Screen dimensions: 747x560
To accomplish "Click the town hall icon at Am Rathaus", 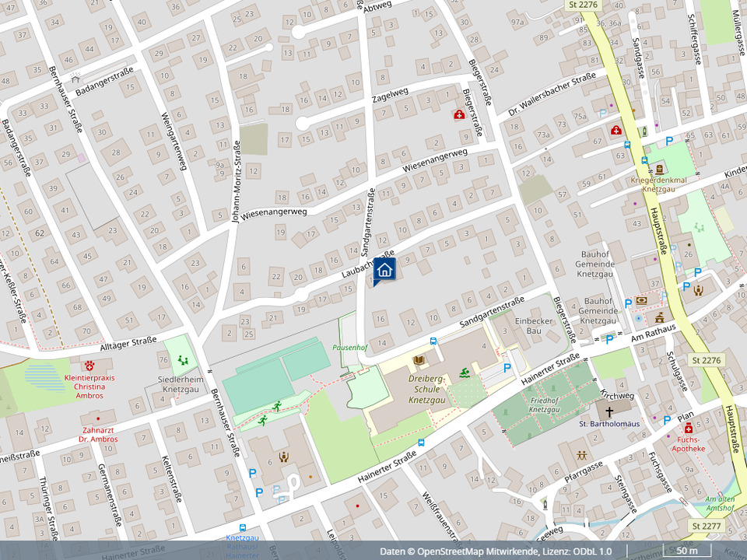I will 659,317.
